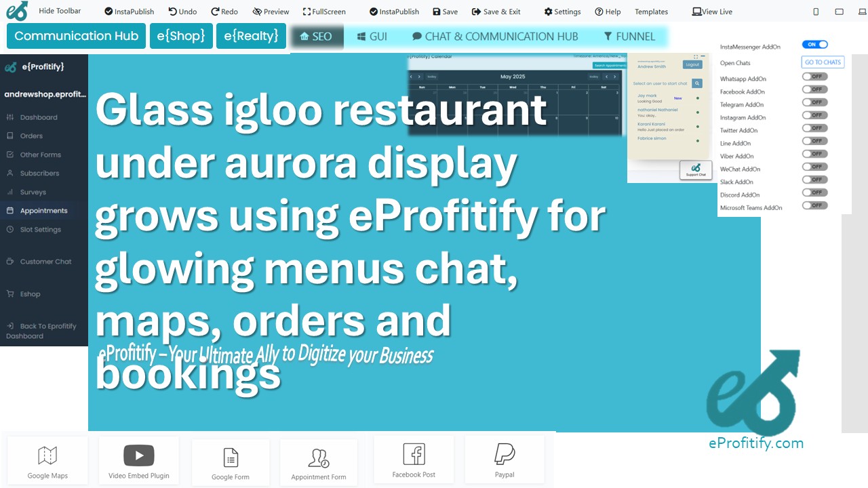Enable the Slack AddOn toggle
Image resolution: width=868 pixels, height=488 pixels.
coord(814,180)
